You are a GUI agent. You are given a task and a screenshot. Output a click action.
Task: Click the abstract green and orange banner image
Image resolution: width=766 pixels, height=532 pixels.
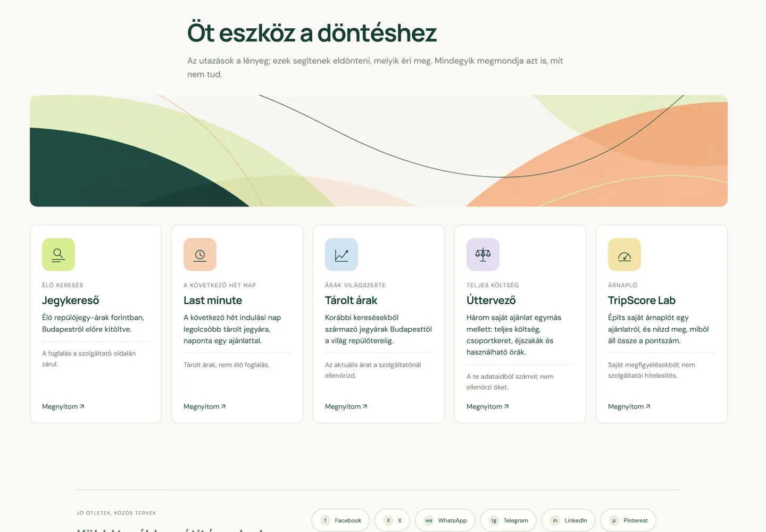click(x=379, y=151)
